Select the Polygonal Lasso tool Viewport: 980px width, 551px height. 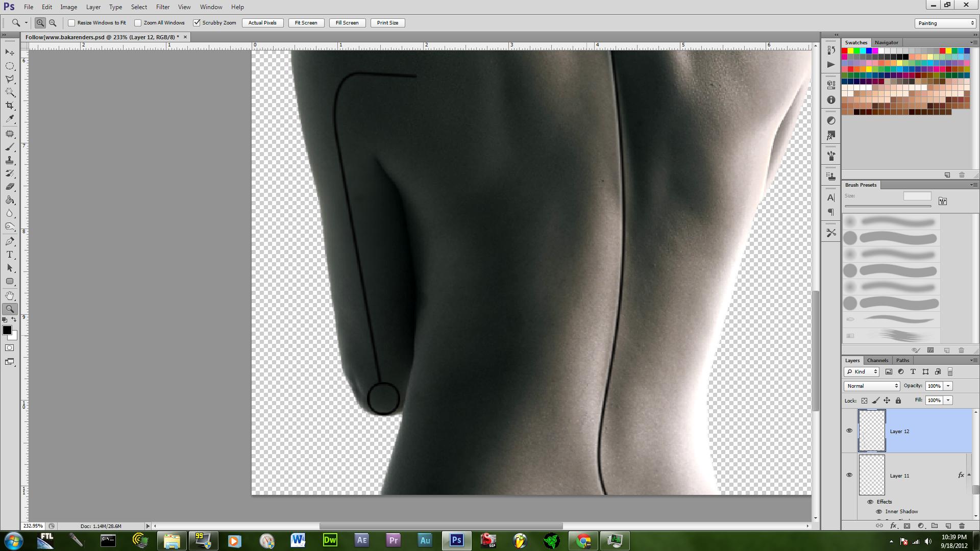[10, 79]
